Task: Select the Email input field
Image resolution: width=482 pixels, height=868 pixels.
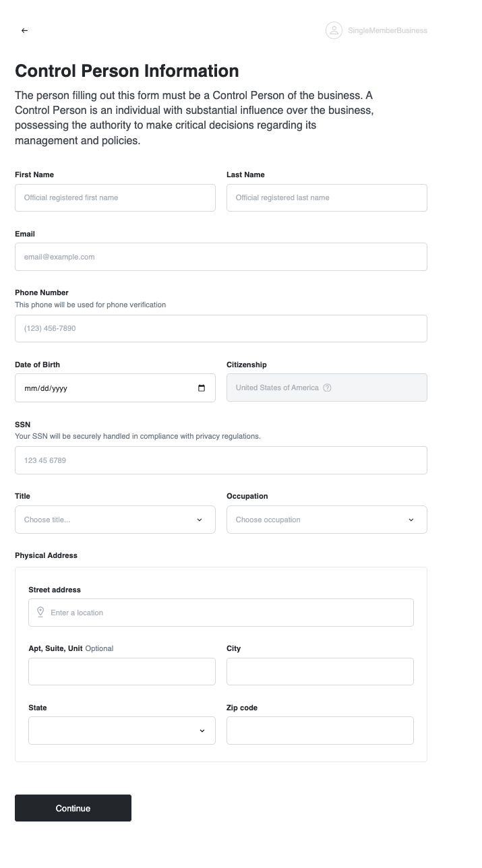Action: click(220, 257)
